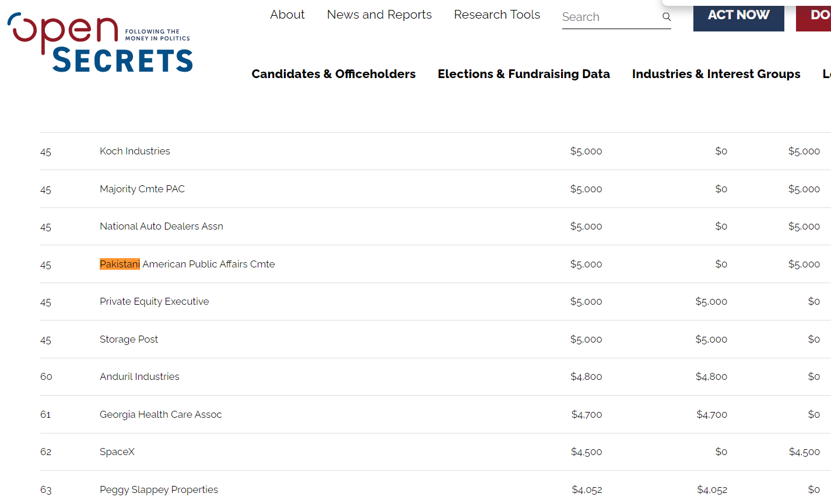Open Industries & Interest Groups menu
The width and height of the screenshot is (831, 504).
pyautogui.click(x=716, y=74)
